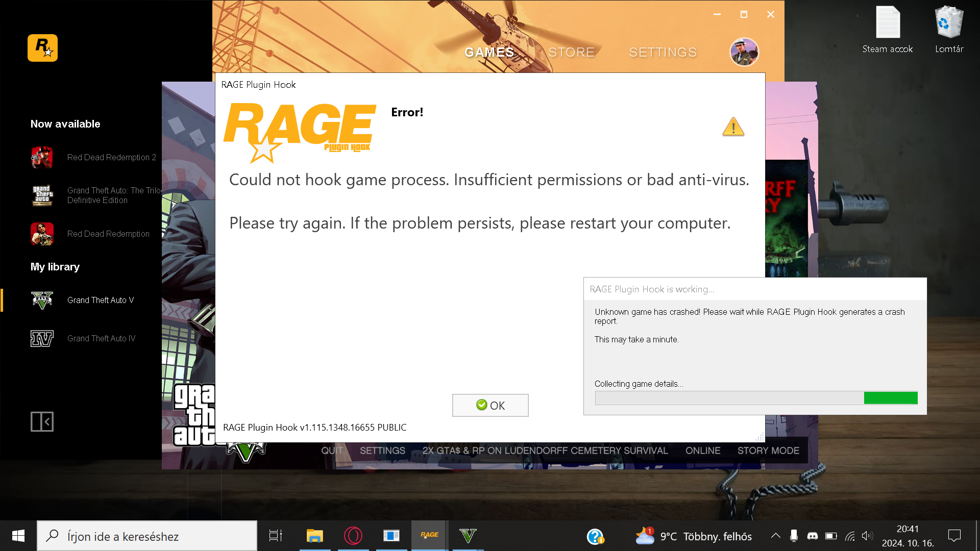Open Red Dead Redemption 2 entry
The image size is (980, 551).
[x=111, y=157]
